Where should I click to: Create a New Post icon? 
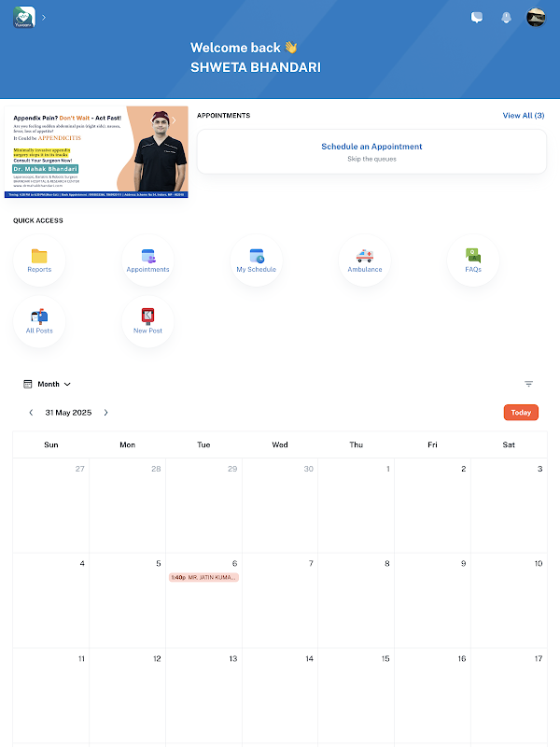pos(147,321)
